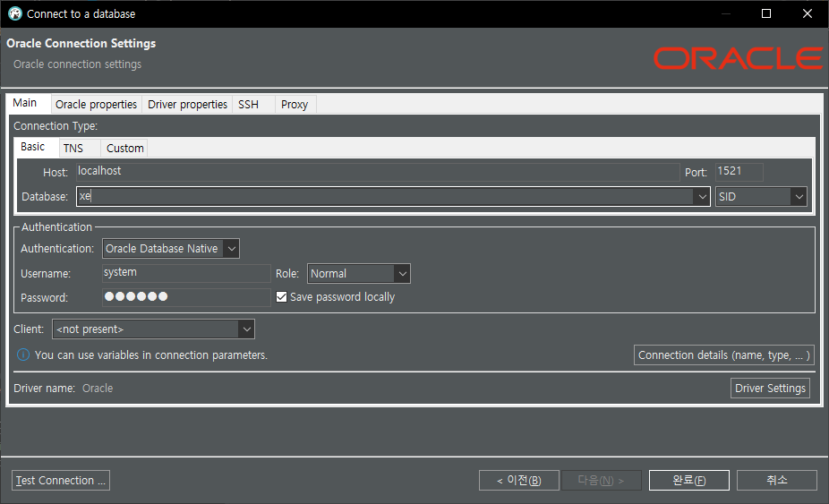Open the Database name dropdown arrow

pyautogui.click(x=702, y=197)
